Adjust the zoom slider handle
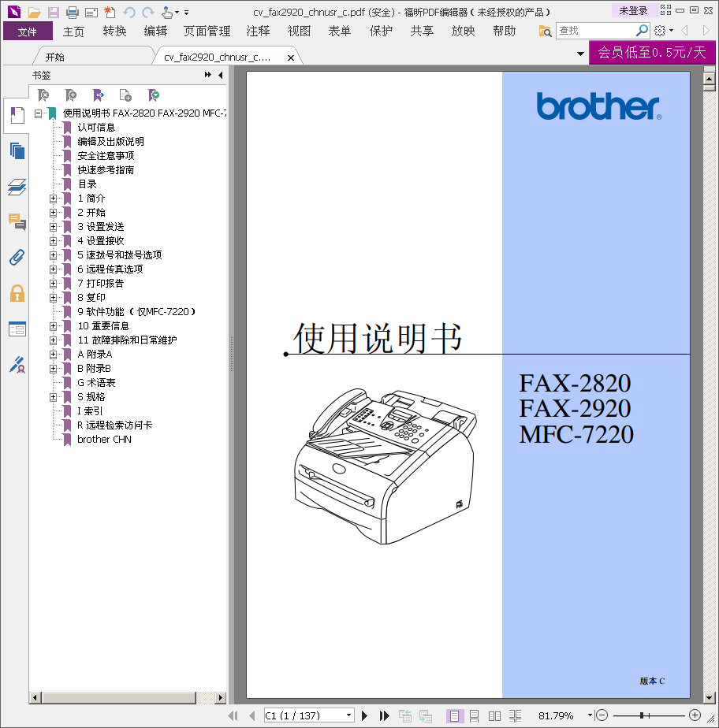 click(642, 715)
